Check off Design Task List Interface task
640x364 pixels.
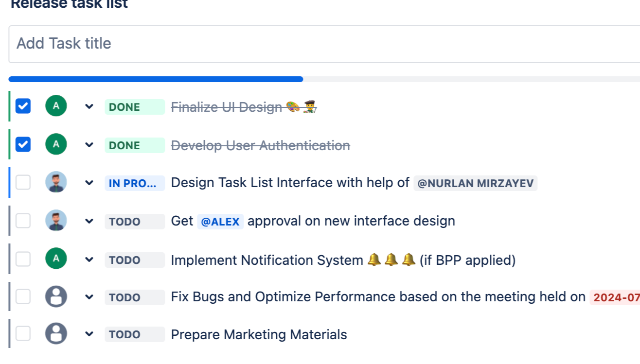click(23, 182)
